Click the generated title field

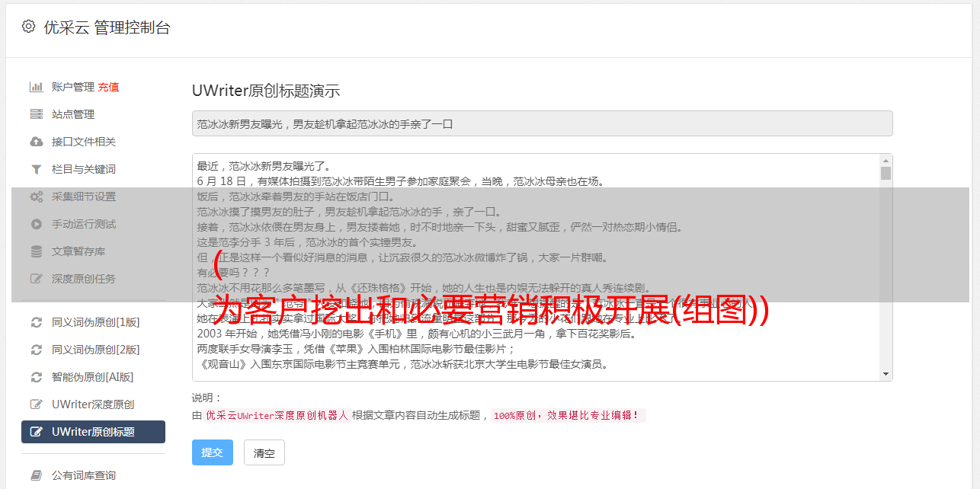point(542,123)
